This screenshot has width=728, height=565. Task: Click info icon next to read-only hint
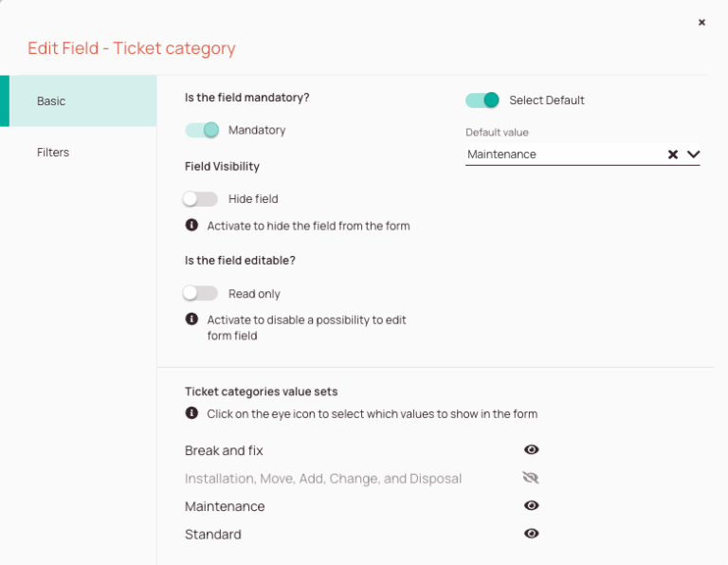[x=191, y=319]
